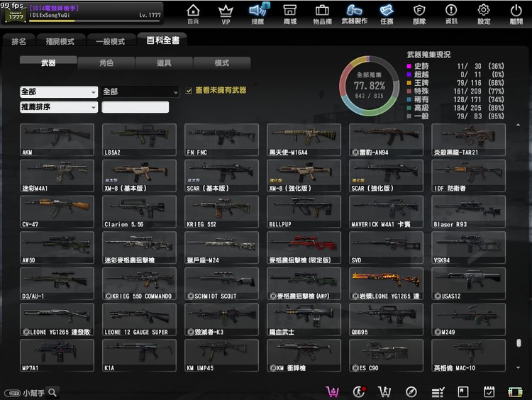Click the film strip icon in bottom bar
The width and height of the screenshot is (532, 400).
(x=515, y=392)
